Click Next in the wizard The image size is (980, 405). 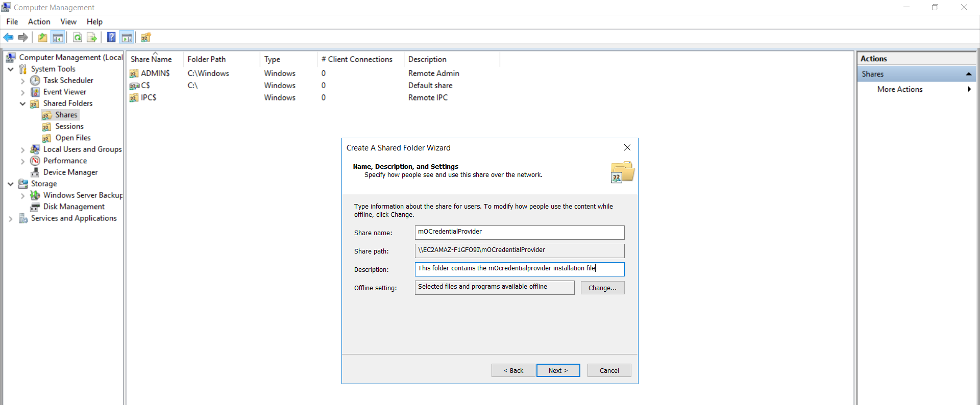(x=558, y=370)
